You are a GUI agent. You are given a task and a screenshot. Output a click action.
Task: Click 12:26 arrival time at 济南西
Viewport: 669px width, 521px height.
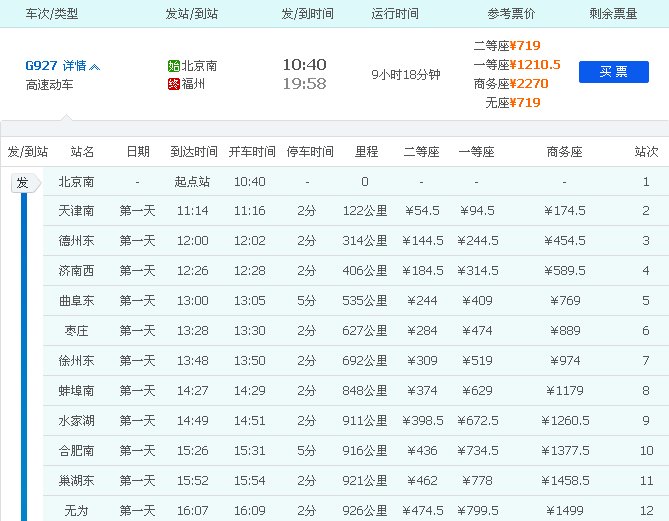coord(193,271)
